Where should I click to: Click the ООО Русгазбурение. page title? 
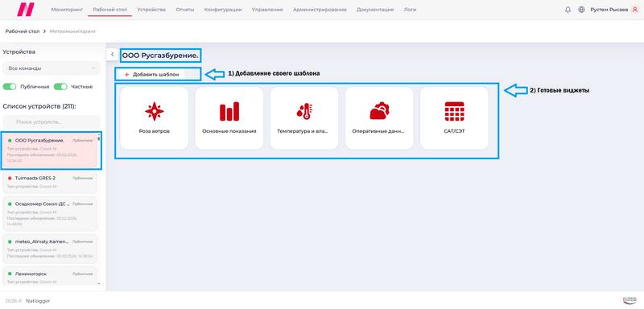coord(160,55)
